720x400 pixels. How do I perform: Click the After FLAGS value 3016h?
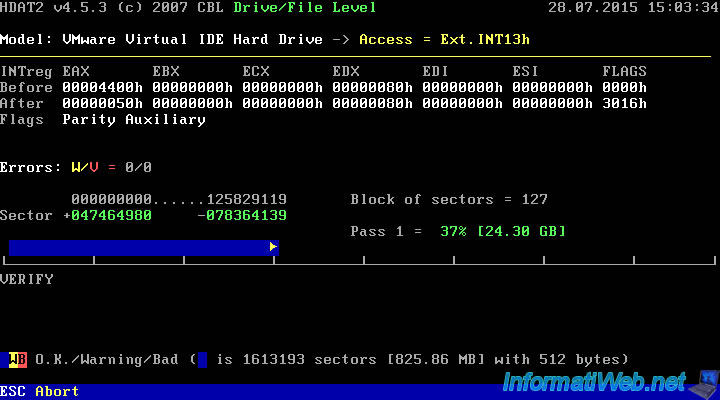point(624,103)
